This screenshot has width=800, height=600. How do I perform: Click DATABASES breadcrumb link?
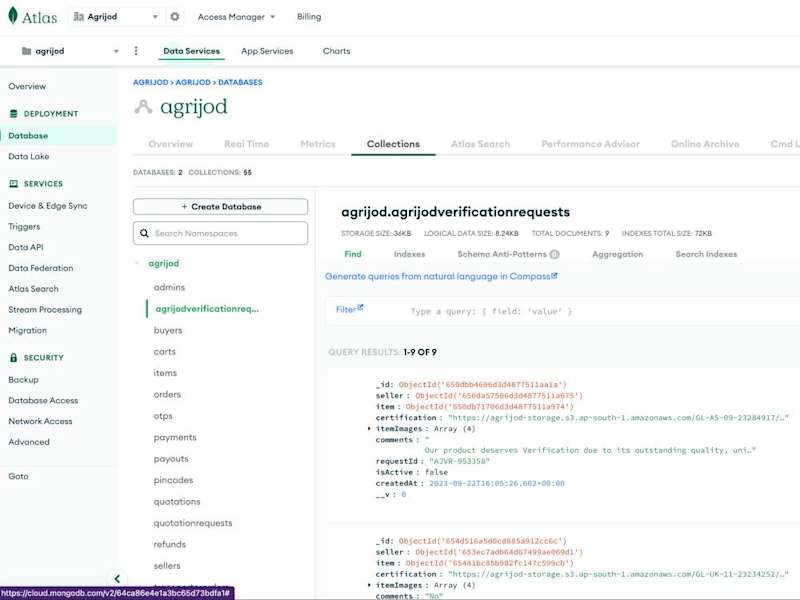click(x=240, y=82)
